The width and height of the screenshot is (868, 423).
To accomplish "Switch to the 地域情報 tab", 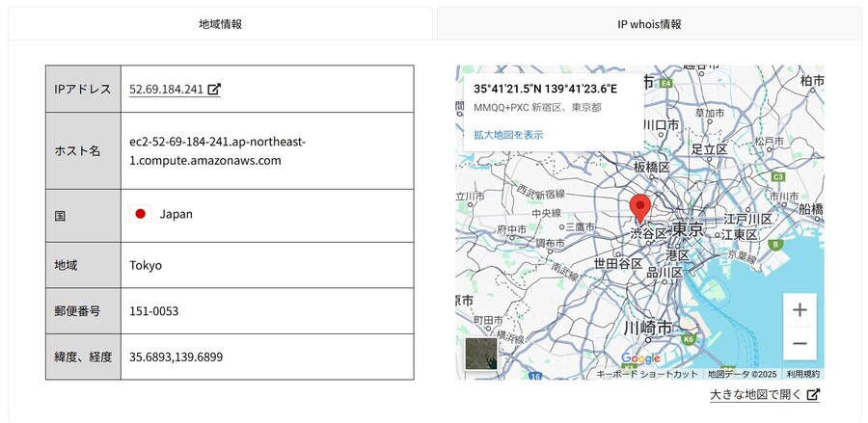I will (220, 24).
